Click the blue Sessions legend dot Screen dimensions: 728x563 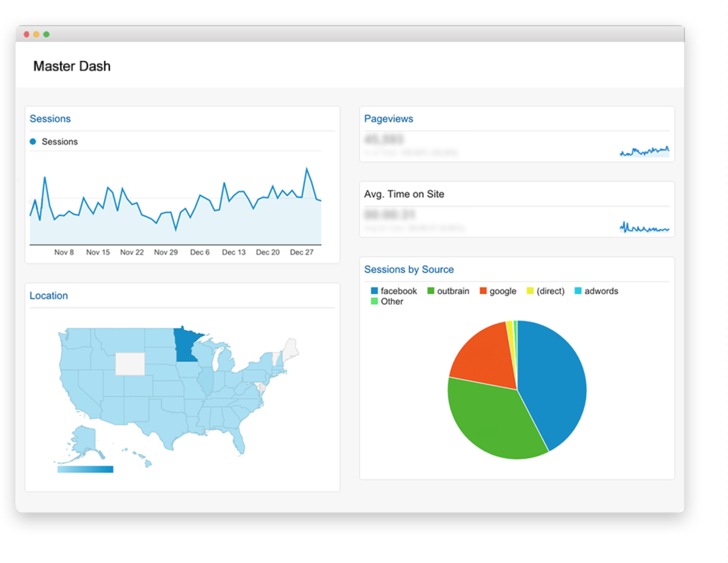[x=33, y=142]
